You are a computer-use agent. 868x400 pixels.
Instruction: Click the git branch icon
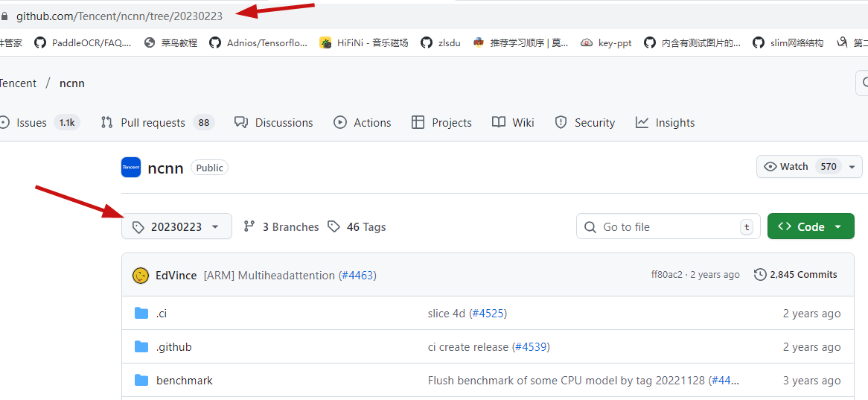tap(249, 226)
